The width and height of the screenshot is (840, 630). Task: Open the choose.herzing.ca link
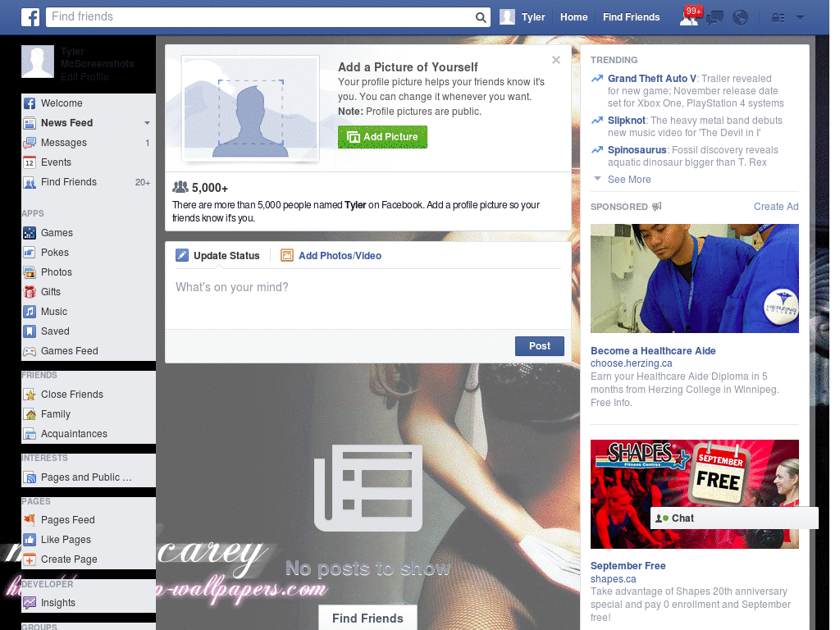(x=631, y=363)
